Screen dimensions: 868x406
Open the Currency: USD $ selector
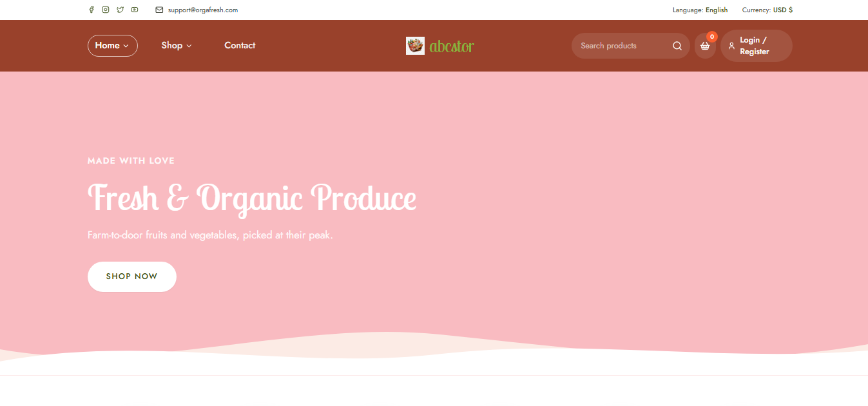point(767,10)
